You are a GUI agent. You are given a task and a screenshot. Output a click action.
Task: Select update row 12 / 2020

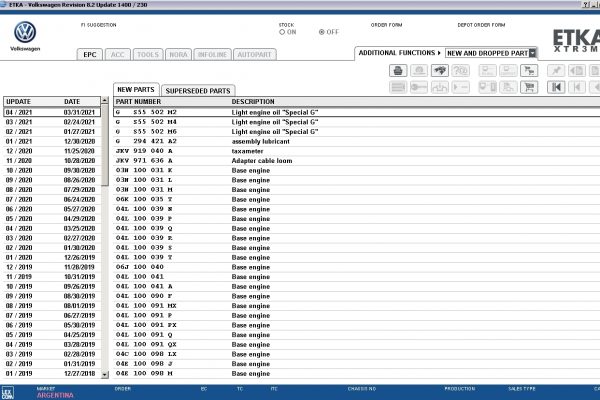click(52, 151)
